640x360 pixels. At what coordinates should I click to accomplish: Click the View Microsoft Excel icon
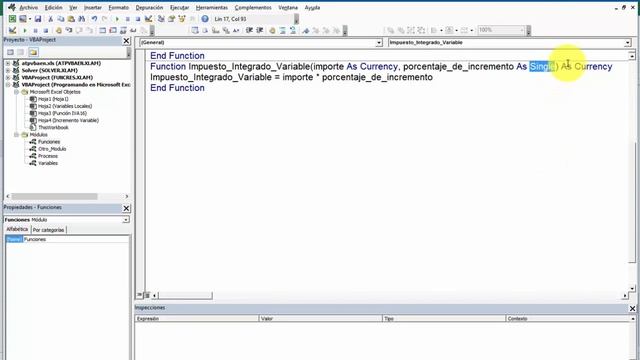(12, 19)
